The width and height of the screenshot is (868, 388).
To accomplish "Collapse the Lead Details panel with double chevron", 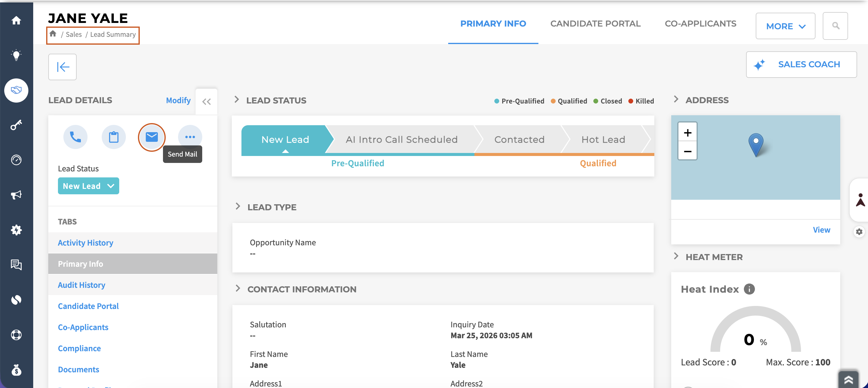I will tap(206, 101).
